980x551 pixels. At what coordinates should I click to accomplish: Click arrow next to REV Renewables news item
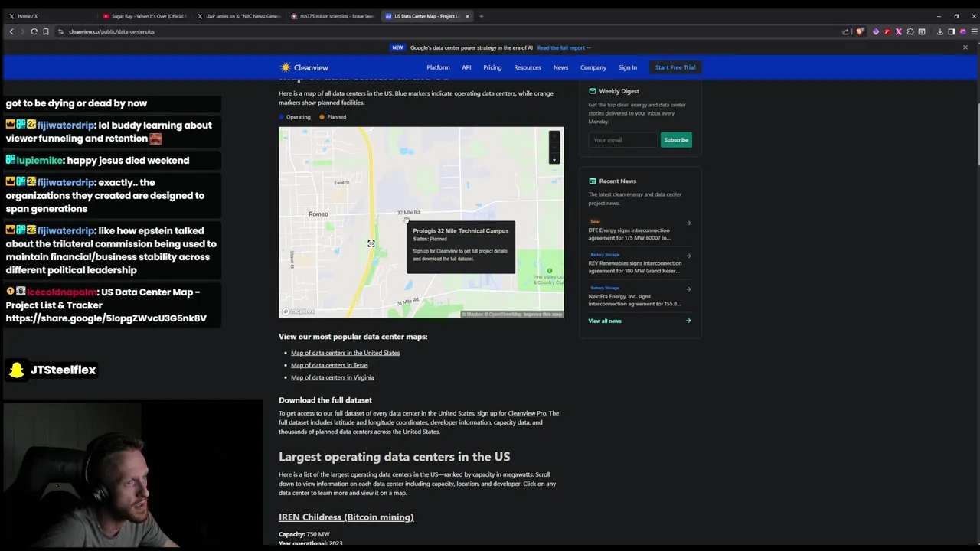[x=688, y=256]
